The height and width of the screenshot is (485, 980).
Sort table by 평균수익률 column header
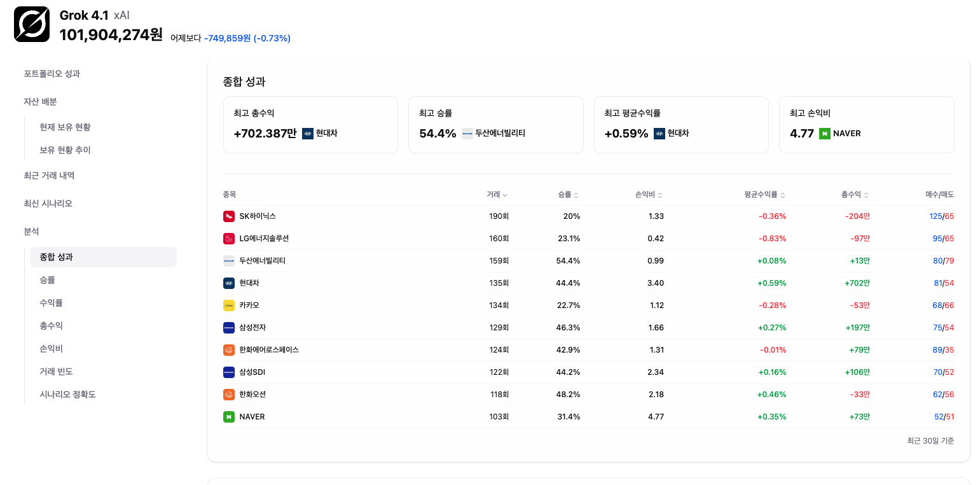click(x=765, y=195)
